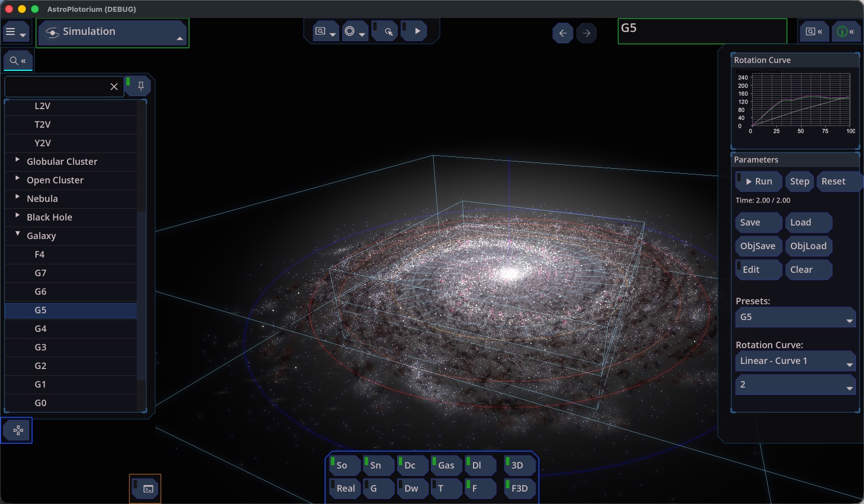The width and height of the screenshot is (864, 504).
Task: Toggle the F3D button
Action: [x=520, y=488]
